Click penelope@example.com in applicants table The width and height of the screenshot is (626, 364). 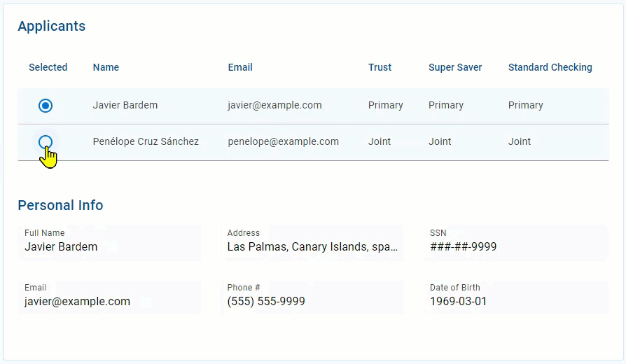click(x=283, y=141)
